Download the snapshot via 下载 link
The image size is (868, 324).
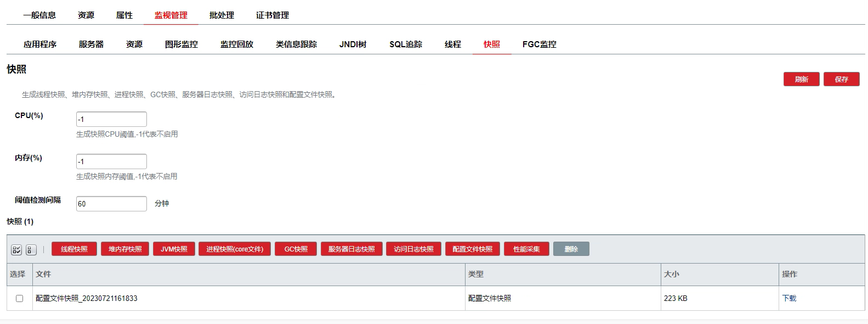[789, 299]
